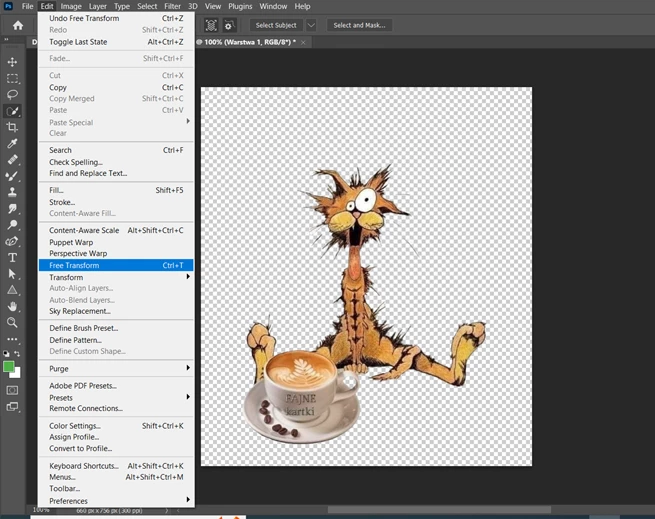Image resolution: width=655 pixels, height=519 pixels.
Task: Choose Puppet Warp
Action: pos(116,242)
